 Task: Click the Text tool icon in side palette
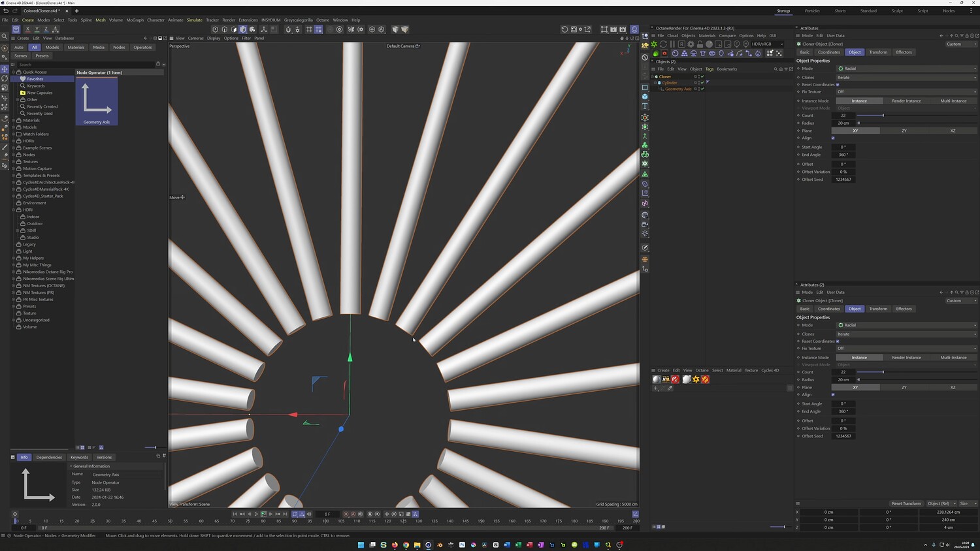pos(645,106)
